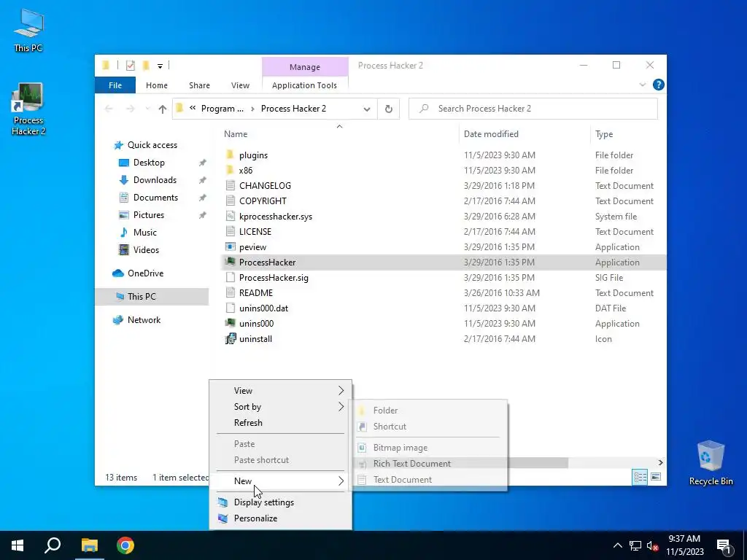Click the Properties quick access toolbar icon
This screenshot has height=560, width=747.
(130, 66)
